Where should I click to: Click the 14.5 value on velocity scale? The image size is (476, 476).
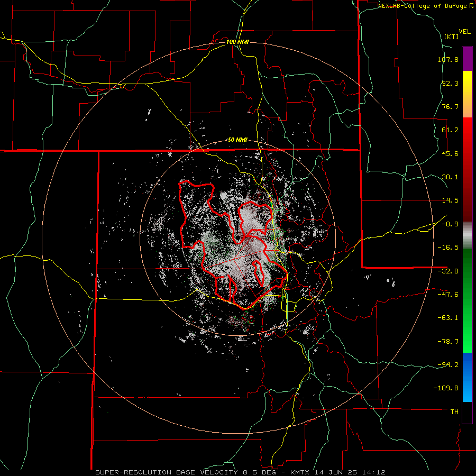pyautogui.click(x=450, y=200)
